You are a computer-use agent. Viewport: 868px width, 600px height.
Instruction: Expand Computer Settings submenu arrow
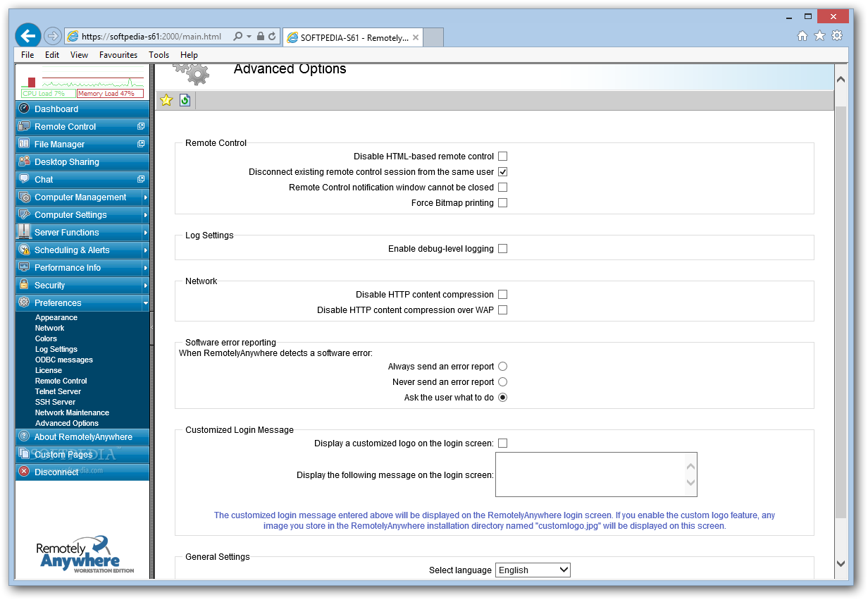click(146, 215)
